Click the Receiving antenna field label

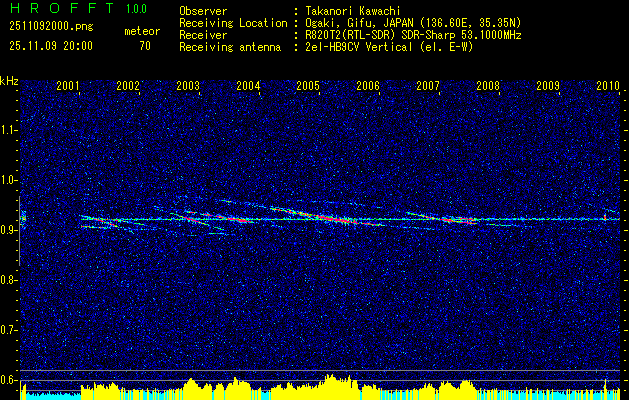coord(230,47)
